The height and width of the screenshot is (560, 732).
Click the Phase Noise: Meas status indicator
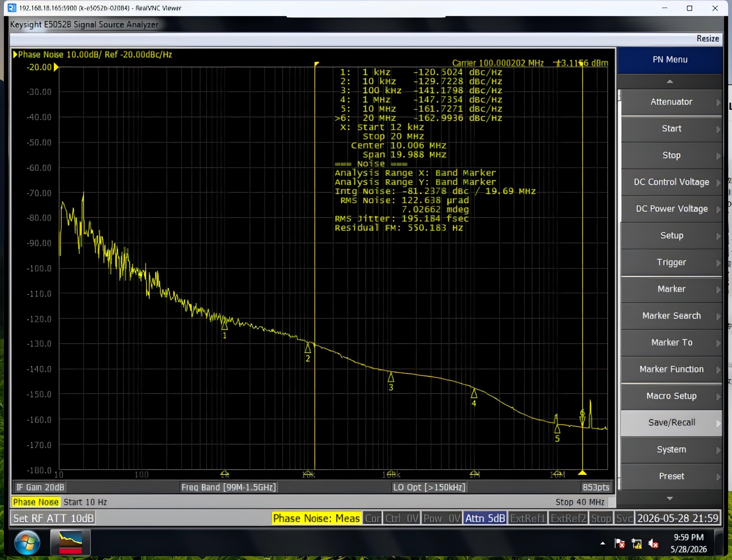(x=316, y=518)
